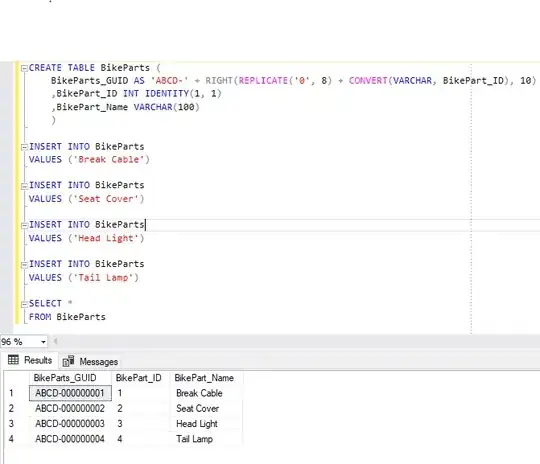Open the 96 % zoom dropdown

pyautogui.click(x=43, y=342)
